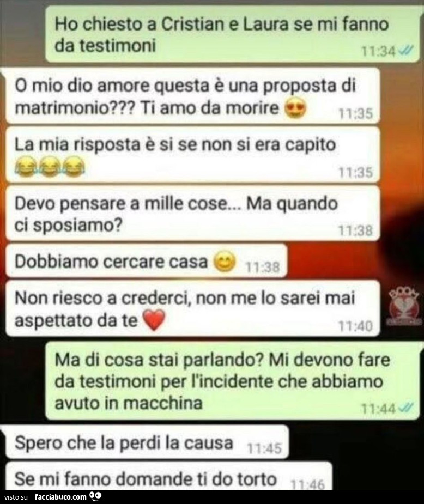Open the facciabuco.com link in the footer
The image size is (424, 504).
(60, 497)
